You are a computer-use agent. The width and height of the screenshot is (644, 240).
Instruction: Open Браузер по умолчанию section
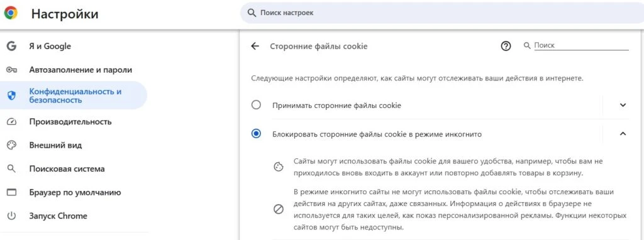coord(75,192)
